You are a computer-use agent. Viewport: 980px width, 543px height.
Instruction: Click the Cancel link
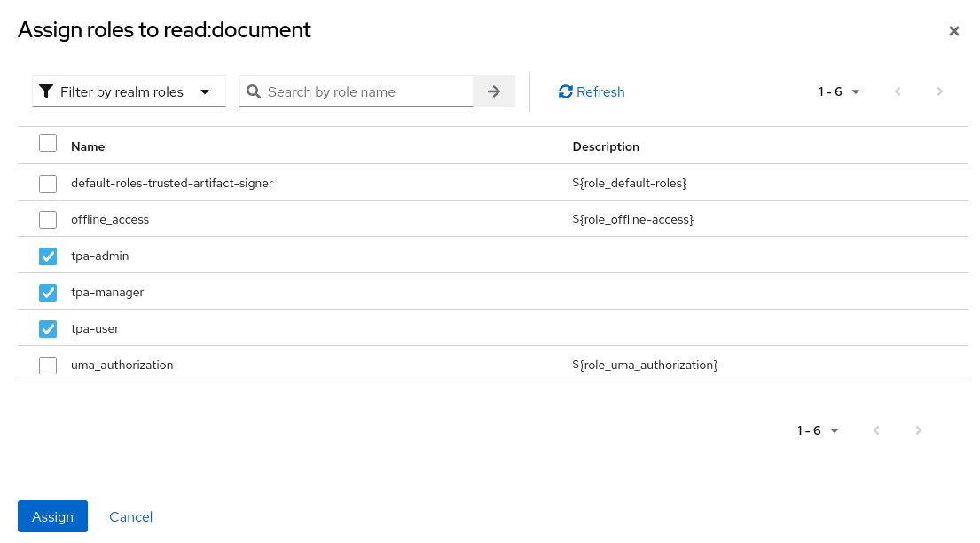[x=130, y=516]
